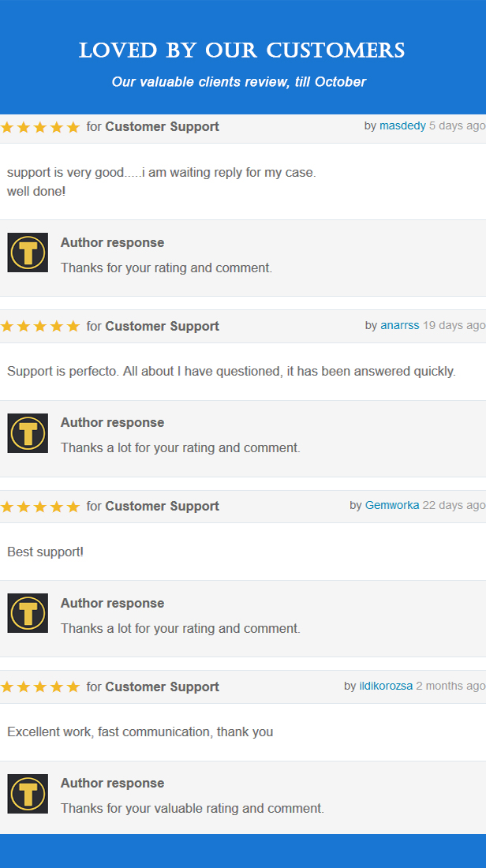Open ildikorozsa's profile link
Viewport: 486px width, 868px height.
pos(386,686)
